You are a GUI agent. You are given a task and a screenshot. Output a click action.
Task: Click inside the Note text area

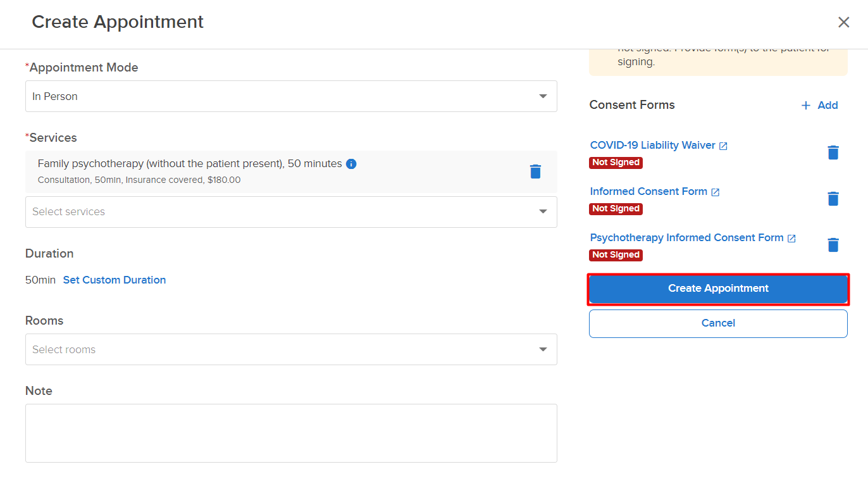coord(291,434)
